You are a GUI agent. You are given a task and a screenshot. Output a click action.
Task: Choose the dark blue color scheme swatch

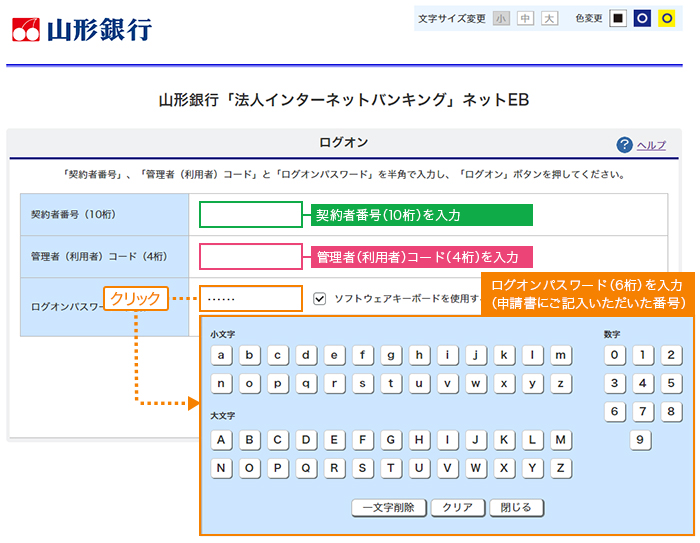pos(642,18)
